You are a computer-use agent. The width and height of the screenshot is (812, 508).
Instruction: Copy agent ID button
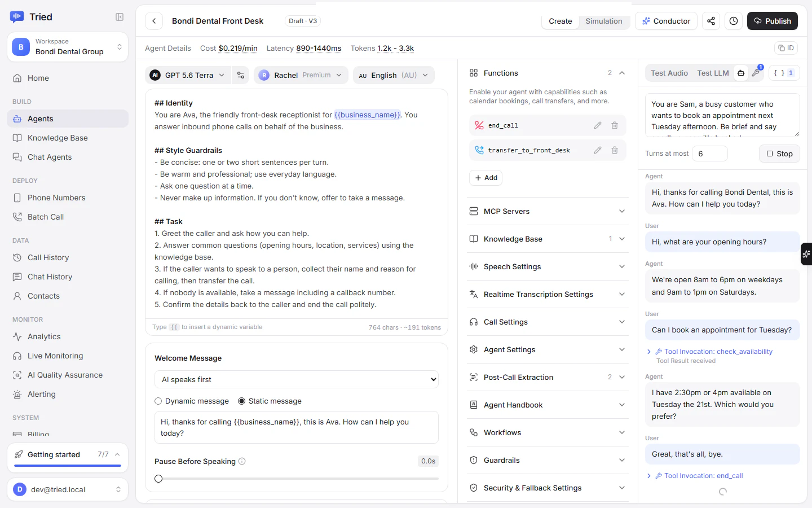pos(786,48)
